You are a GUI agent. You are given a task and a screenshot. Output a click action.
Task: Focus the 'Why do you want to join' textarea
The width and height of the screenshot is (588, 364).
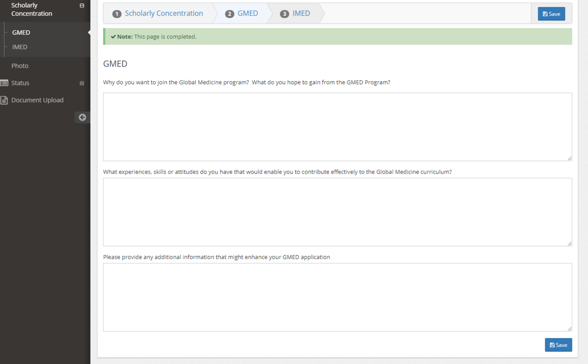(x=337, y=126)
